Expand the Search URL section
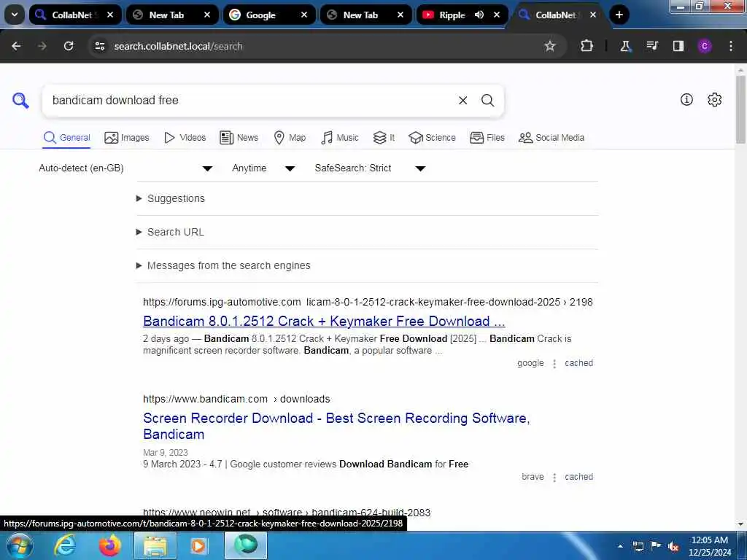The image size is (747, 560). click(x=170, y=232)
